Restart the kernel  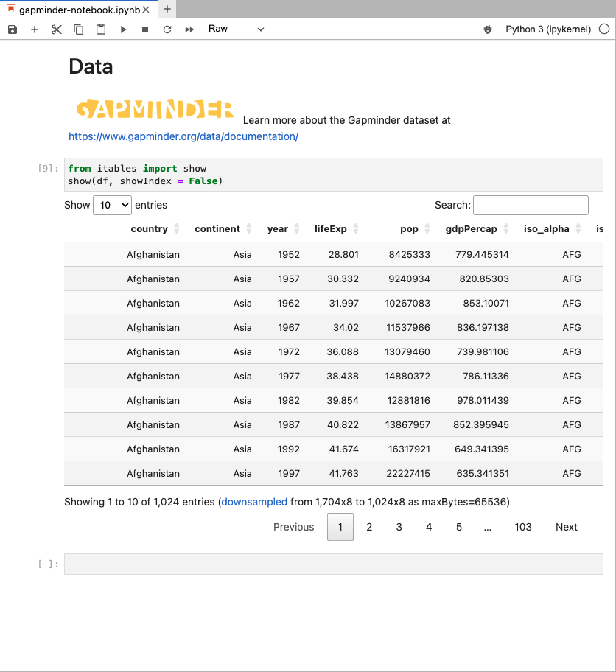pos(167,29)
